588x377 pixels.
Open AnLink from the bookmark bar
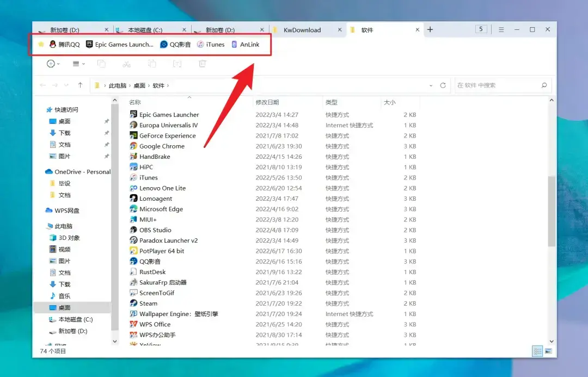tap(246, 45)
